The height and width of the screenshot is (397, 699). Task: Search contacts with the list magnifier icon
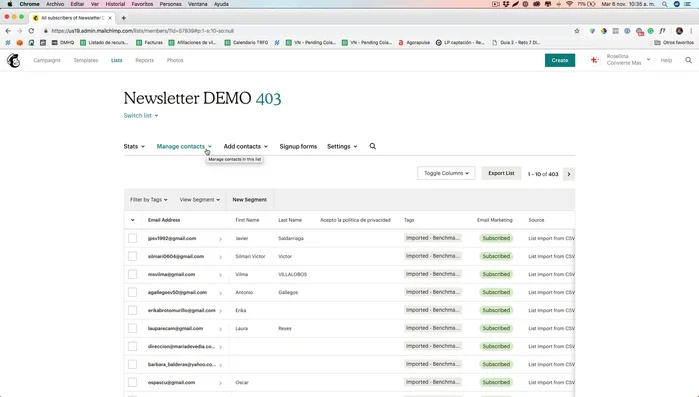[373, 146]
